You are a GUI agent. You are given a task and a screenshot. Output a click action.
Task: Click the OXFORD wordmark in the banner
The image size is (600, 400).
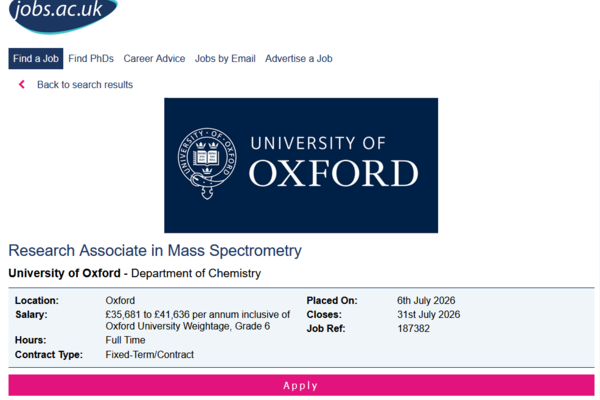pos(334,173)
